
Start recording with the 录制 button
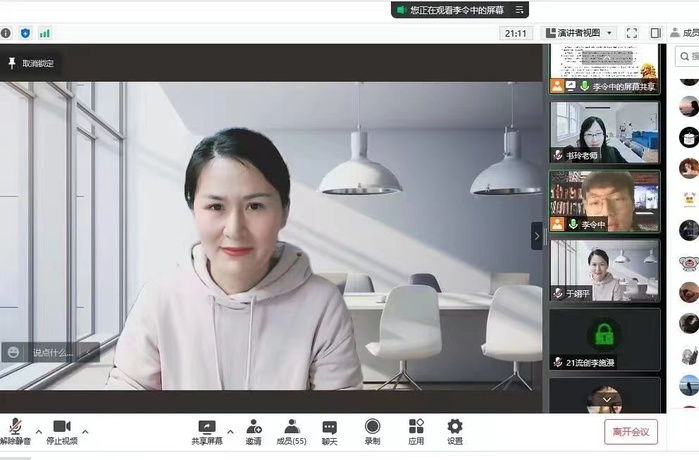[x=372, y=432]
